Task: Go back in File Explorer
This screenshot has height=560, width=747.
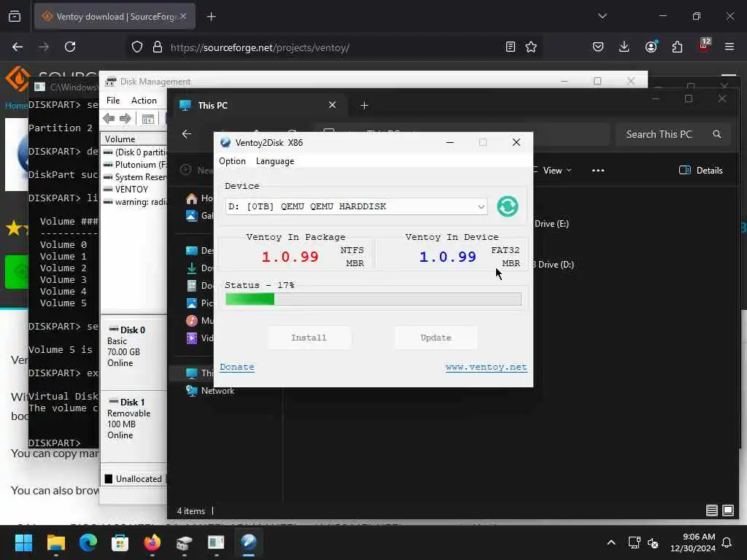Action: (187, 134)
